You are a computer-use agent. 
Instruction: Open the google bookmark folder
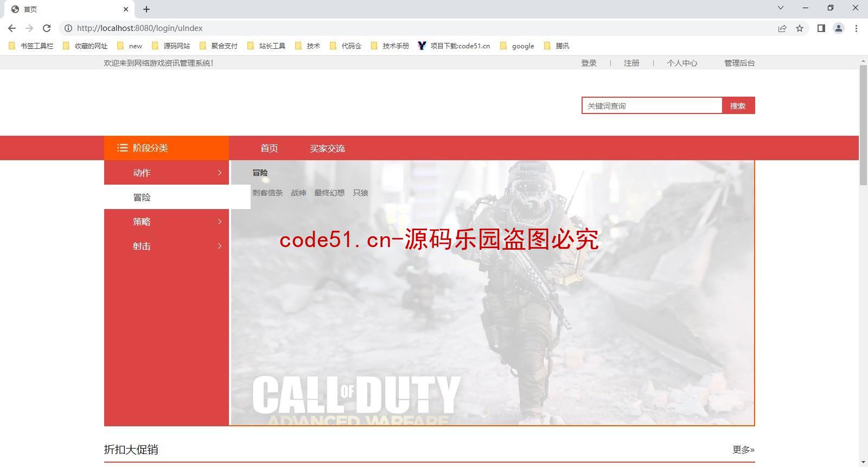518,46
